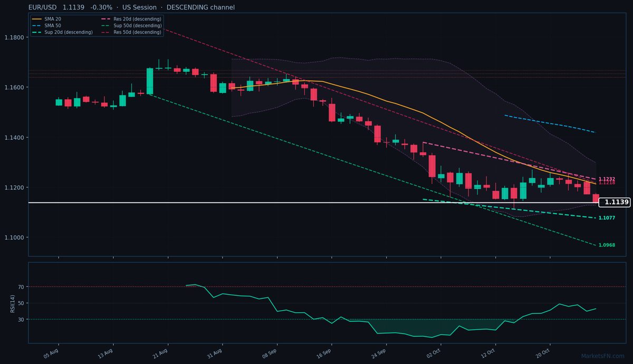Click the 1.1600 y-axis price label
This screenshot has width=633, height=364.
[x=13, y=88]
